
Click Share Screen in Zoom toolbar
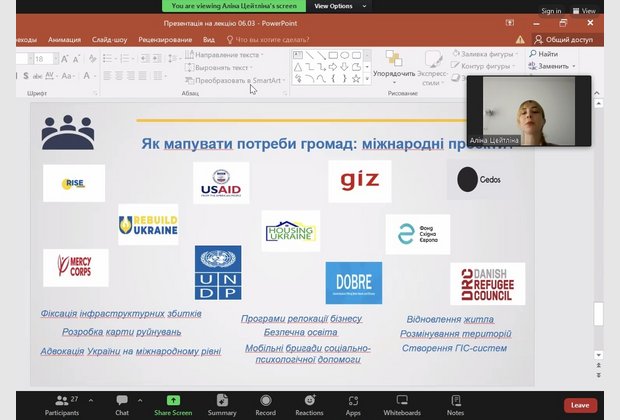[173, 405]
